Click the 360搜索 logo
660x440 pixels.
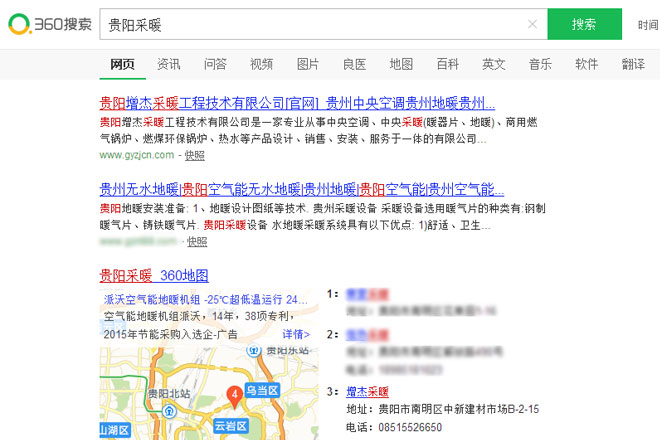(50, 24)
